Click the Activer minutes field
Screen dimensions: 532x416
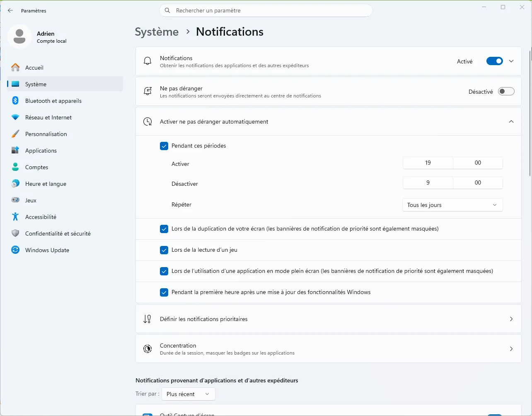(x=478, y=163)
